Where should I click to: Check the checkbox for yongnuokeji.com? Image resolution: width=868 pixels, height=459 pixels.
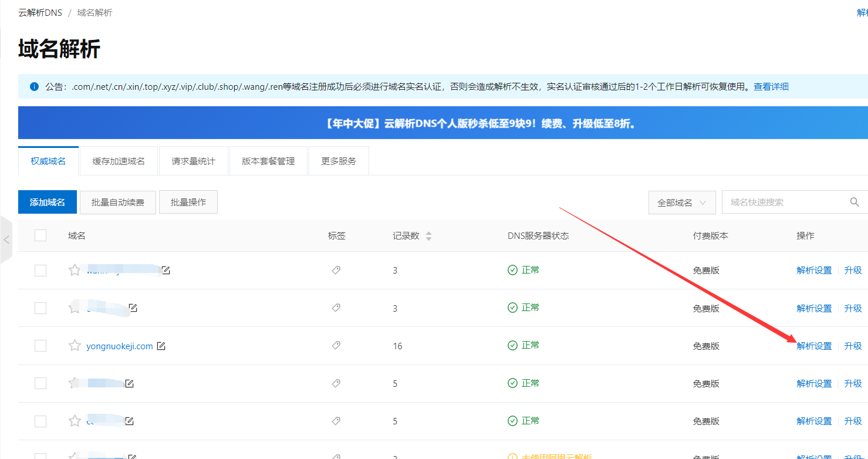click(x=40, y=346)
